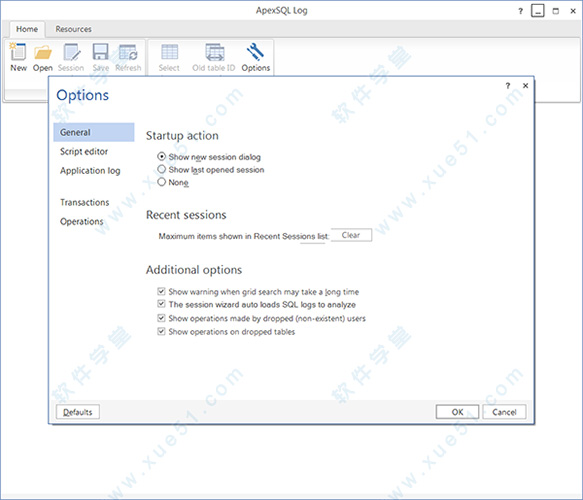Click the New session icon
This screenshot has height=500, width=583.
tap(18, 52)
